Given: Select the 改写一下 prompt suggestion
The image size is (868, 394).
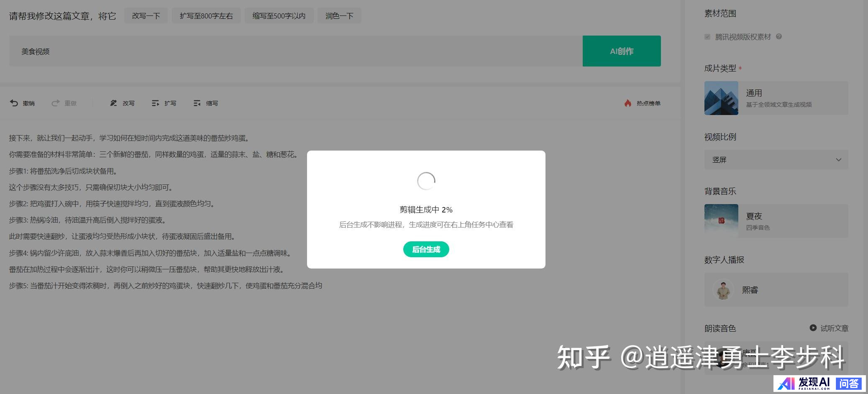Looking at the screenshot, I should pyautogui.click(x=146, y=16).
